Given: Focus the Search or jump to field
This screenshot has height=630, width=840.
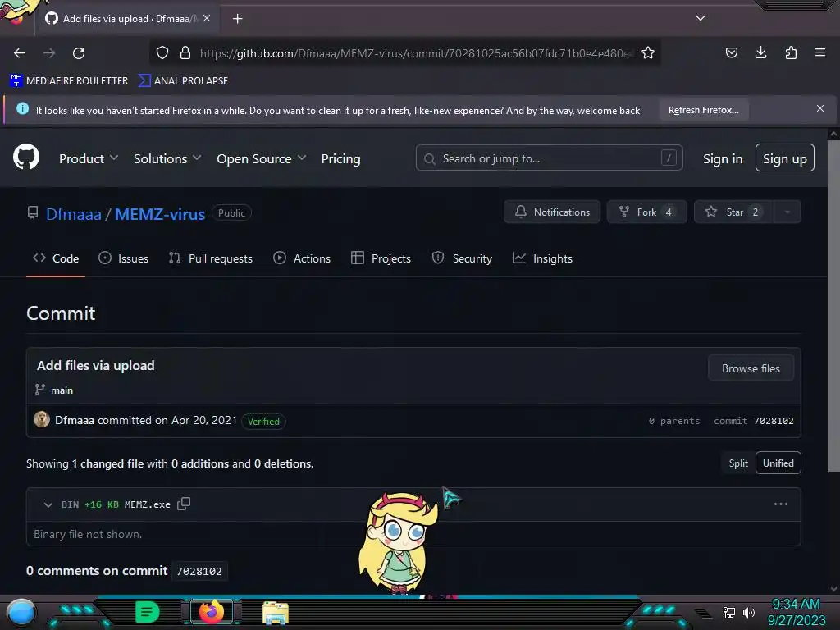Looking at the screenshot, I should point(549,158).
